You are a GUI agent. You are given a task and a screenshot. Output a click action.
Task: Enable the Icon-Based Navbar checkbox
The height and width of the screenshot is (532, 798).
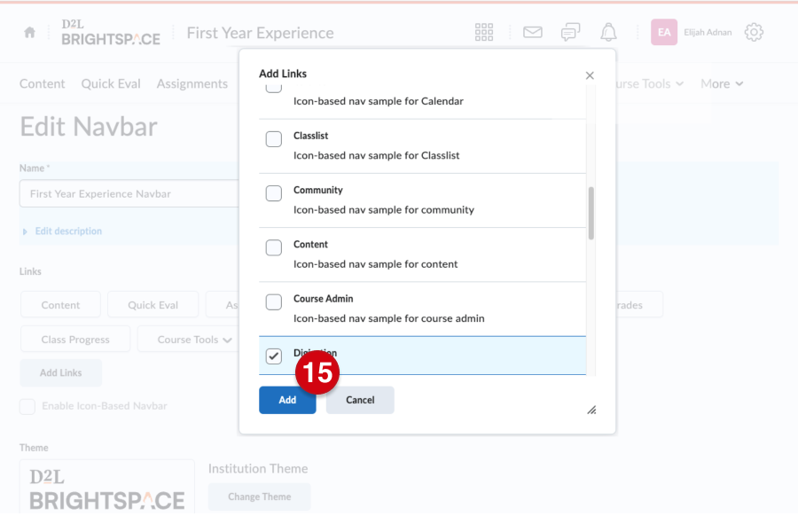pos(27,406)
